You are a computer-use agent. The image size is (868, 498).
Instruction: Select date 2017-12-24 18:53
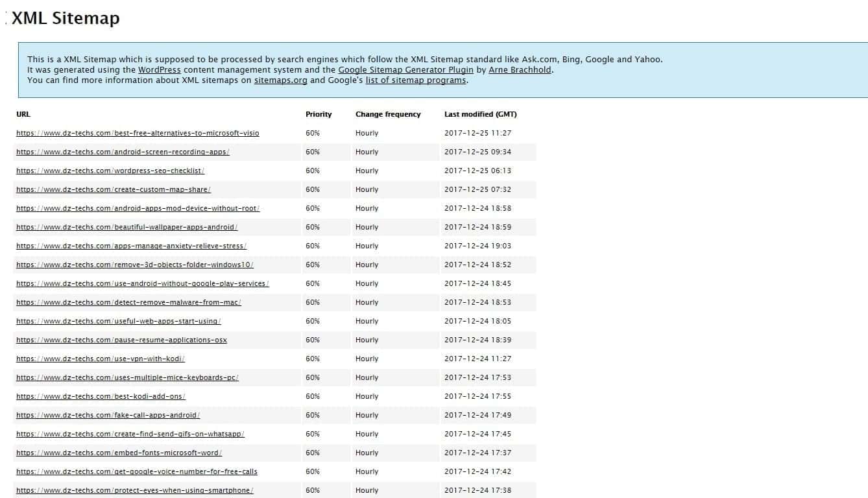click(x=477, y=302)
